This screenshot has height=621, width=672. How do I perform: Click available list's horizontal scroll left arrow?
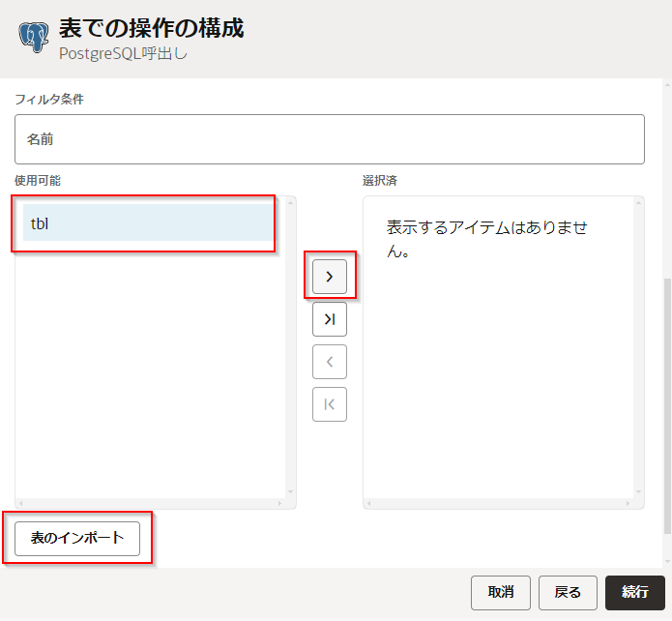coord(20,504)
